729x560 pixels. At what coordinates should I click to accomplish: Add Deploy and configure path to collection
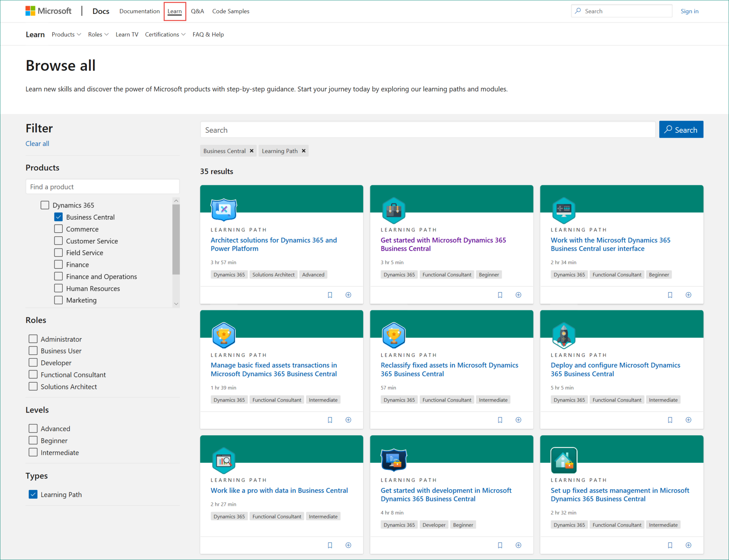click(x=689, y=420)
